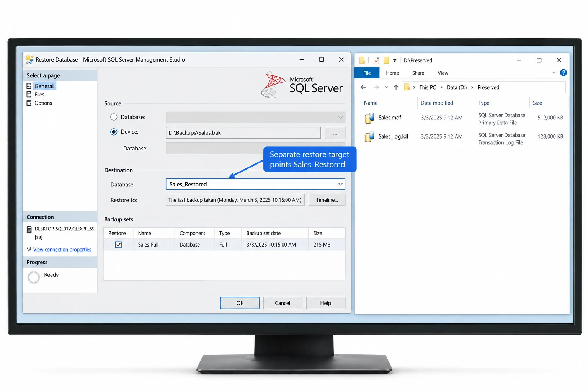Open the destination Database dropdown arrow
The image size is (588, 392).
click(340, 184)
